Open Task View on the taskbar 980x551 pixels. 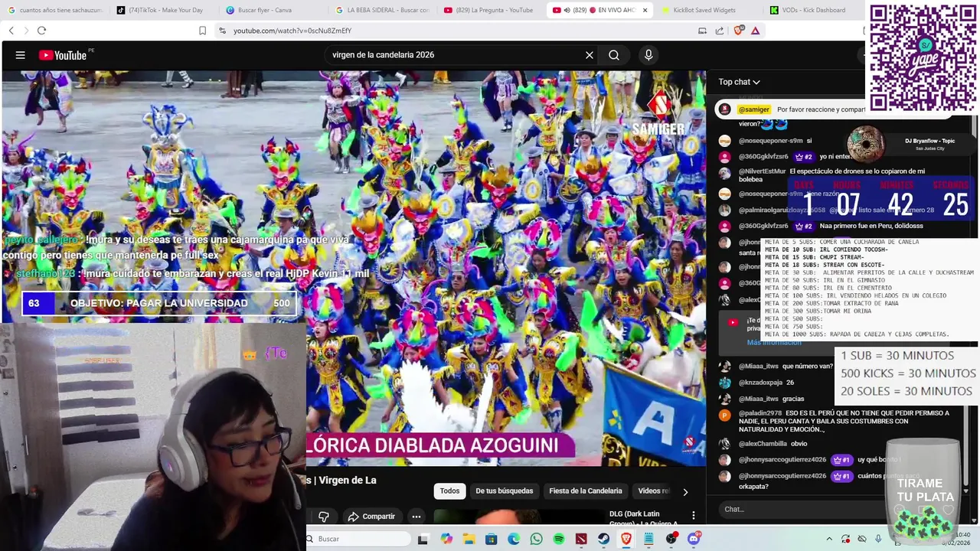point(423,539)
